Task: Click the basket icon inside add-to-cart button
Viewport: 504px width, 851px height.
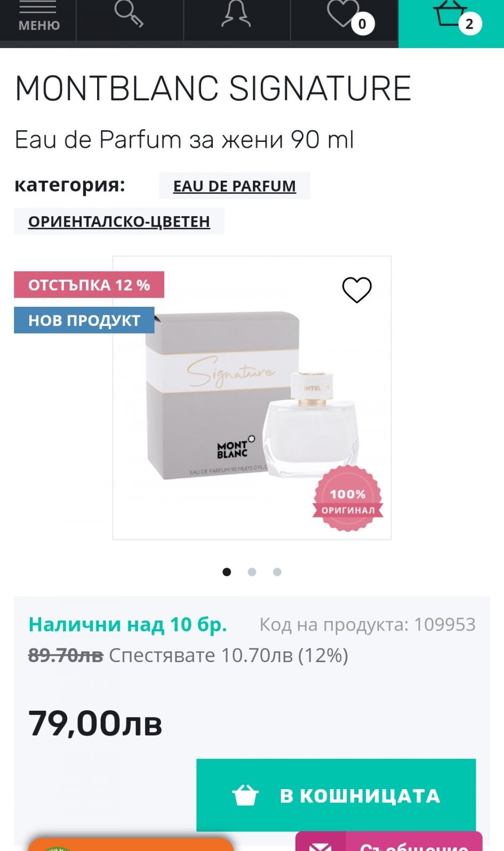Action: pos(245,796)
